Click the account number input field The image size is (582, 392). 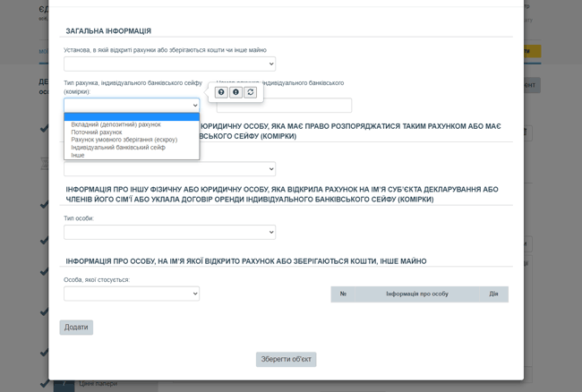[x=284, y=106]
